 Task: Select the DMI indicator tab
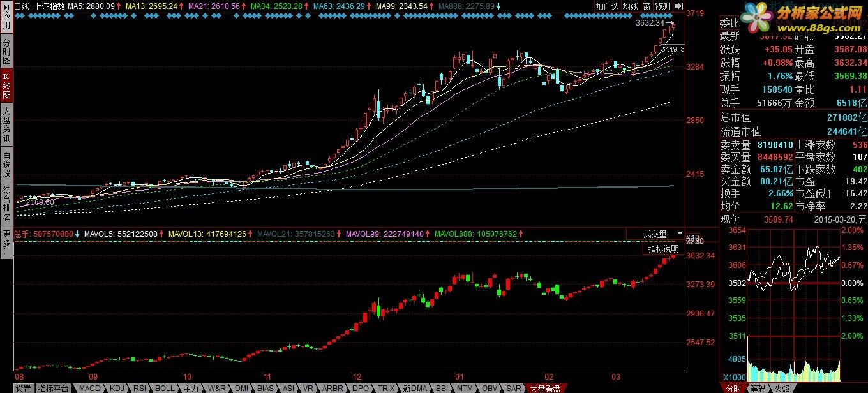click(x=242, y=388)
